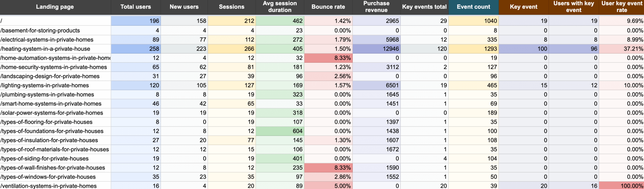Click the 604 avg session duration cell

[280, 131]
